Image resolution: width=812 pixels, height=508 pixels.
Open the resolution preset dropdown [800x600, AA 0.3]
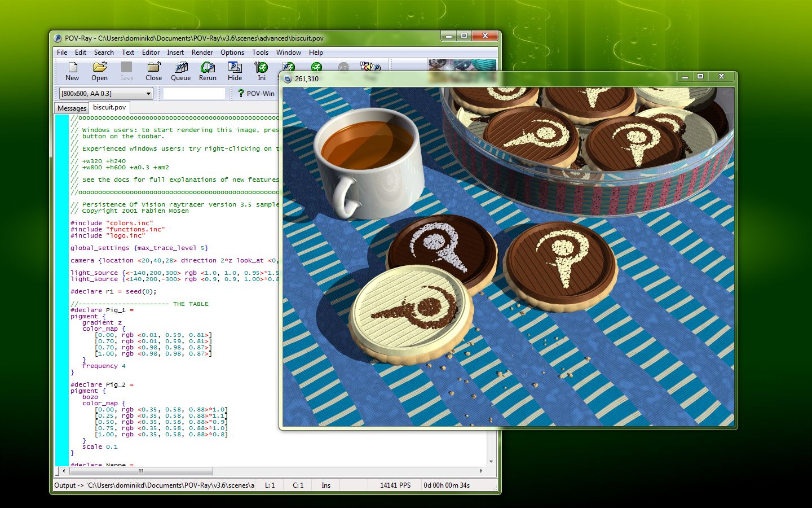(106, 93)
